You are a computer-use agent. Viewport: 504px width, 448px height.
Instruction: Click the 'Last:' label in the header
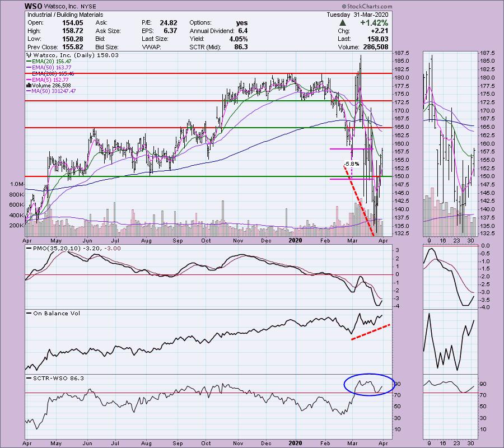(x=344, y=39)
